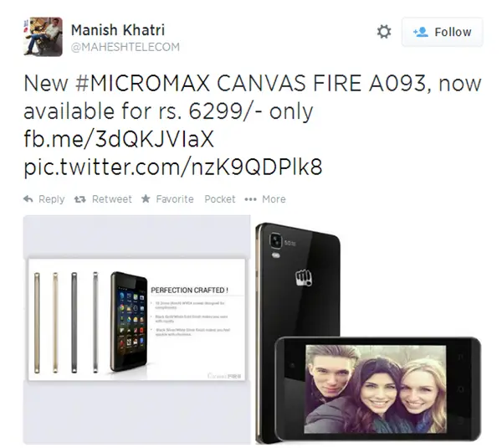Open Manish Khatri's profile avatar

click(43, 37)
